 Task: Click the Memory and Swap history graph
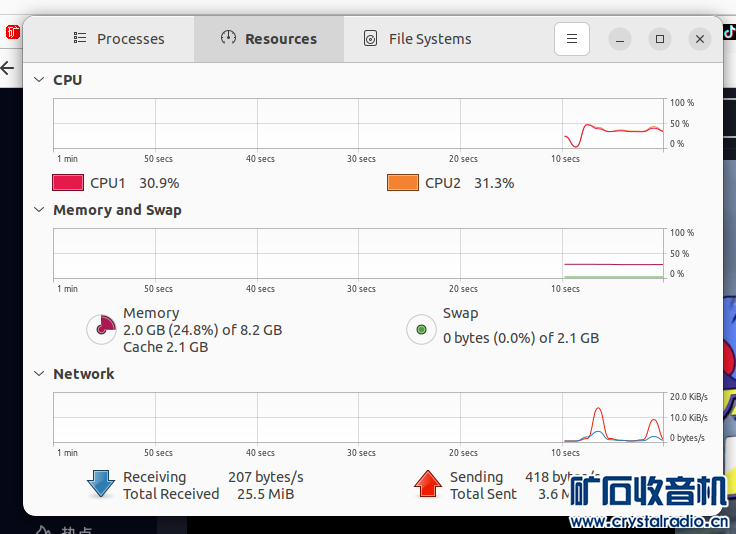click(x=359, y=253)
